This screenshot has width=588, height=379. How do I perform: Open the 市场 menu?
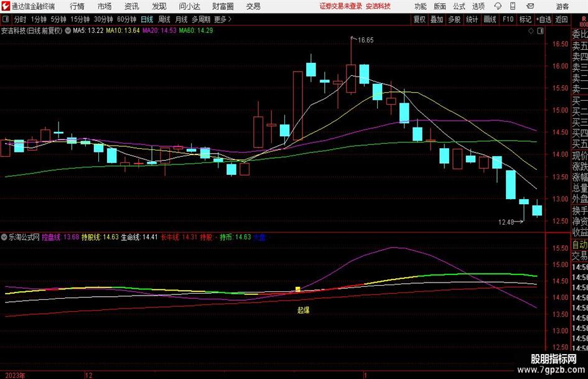pos(105,6)
